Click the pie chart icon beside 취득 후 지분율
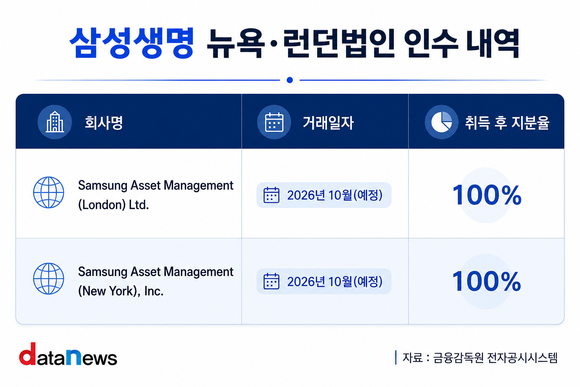 (442, 122)
